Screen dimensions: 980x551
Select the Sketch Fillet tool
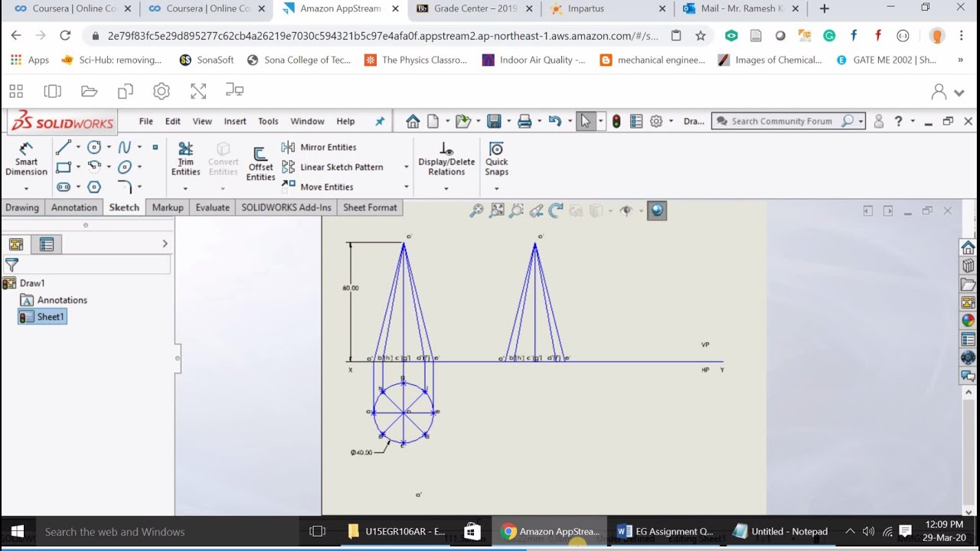(x=125, y=187)
